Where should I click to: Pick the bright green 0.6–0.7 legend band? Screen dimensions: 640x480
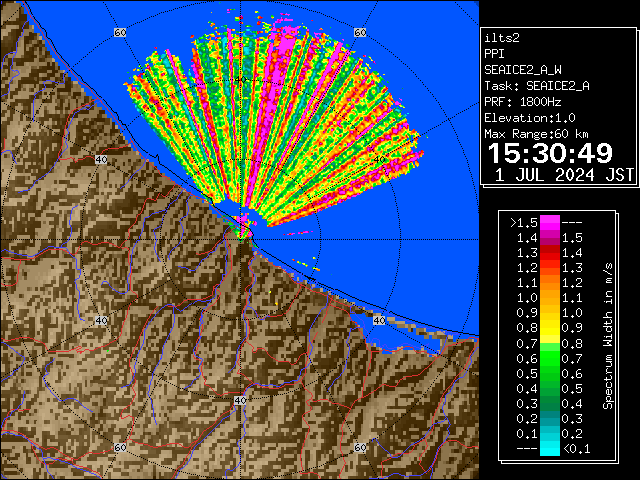point(550,358)
